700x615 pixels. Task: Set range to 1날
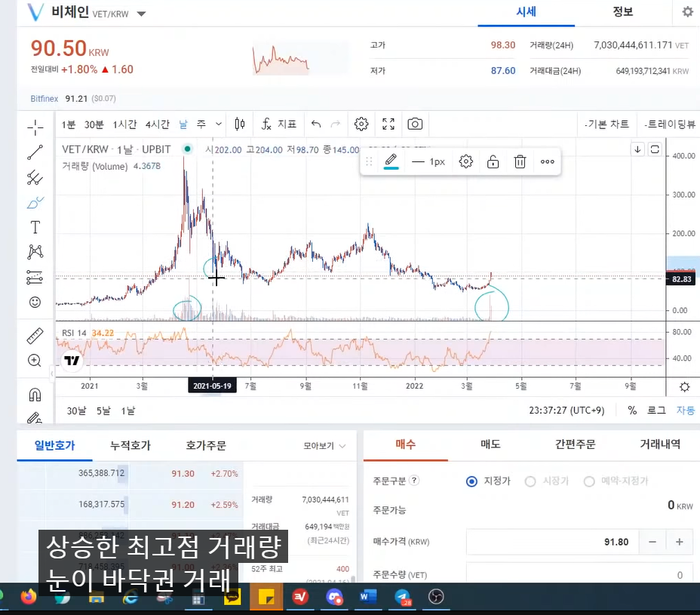pyautogui.click(x=128, y=411)
